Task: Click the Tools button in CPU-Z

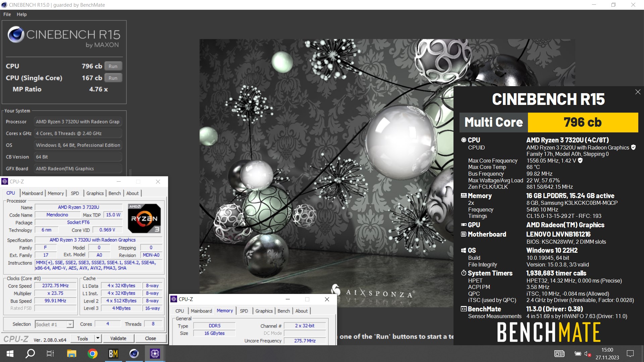Action: point(83,339)
